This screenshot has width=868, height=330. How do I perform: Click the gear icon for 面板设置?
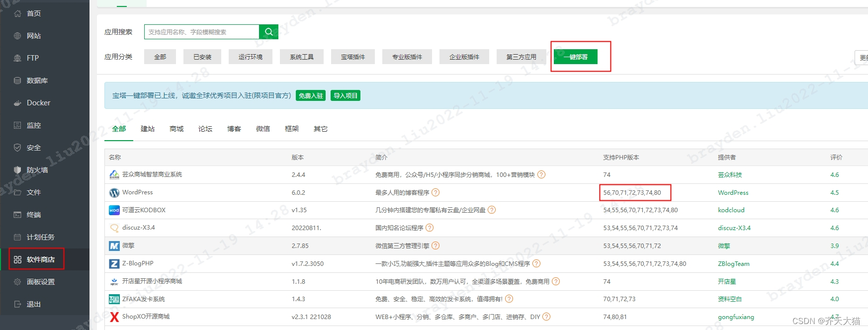coord(17,282)
